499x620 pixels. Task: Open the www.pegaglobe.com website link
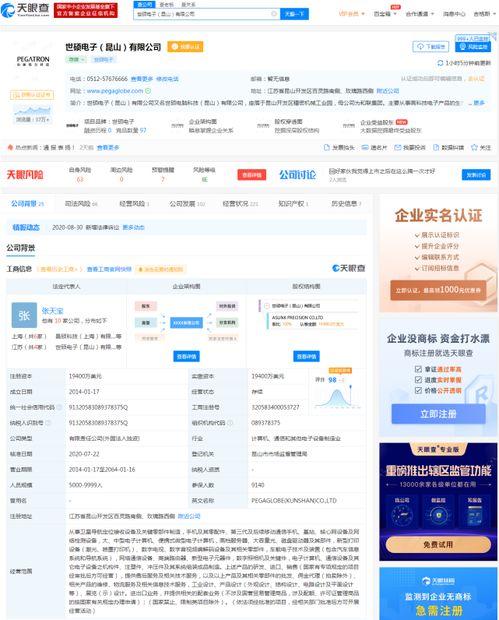pos(115,91)
